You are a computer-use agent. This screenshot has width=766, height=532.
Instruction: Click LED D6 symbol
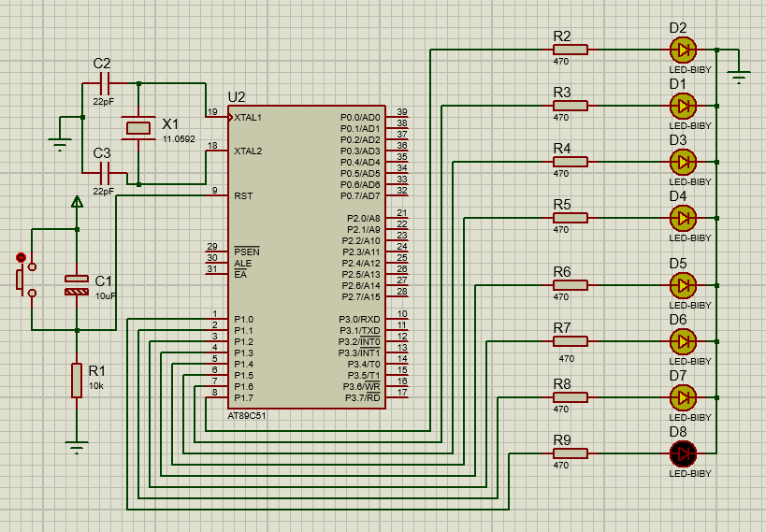683,341
